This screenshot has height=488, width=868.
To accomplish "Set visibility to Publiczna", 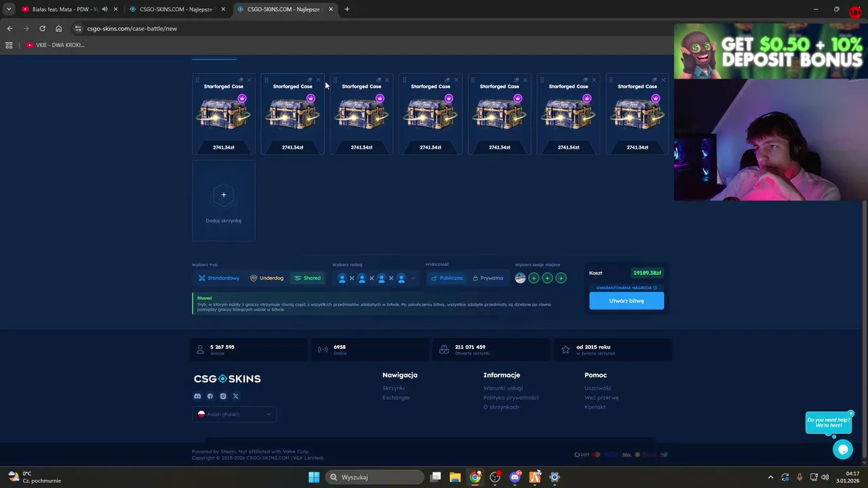I will (x=446, y=278).
